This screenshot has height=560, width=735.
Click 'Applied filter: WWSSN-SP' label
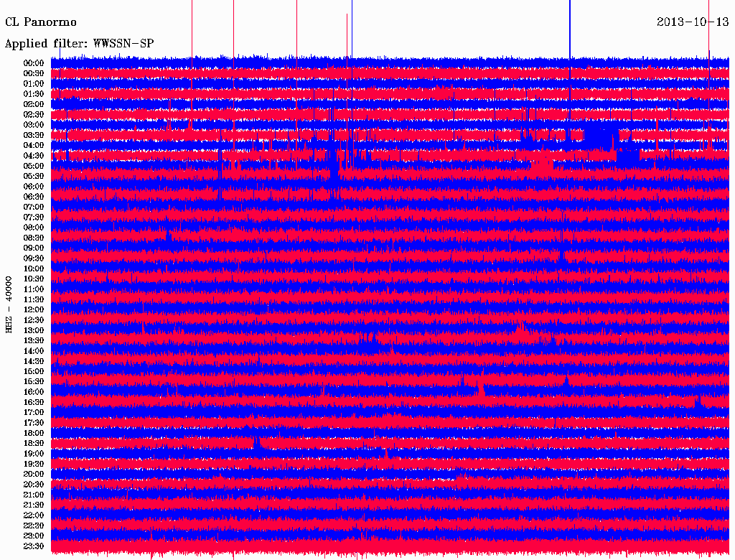[x=79, y=44]
